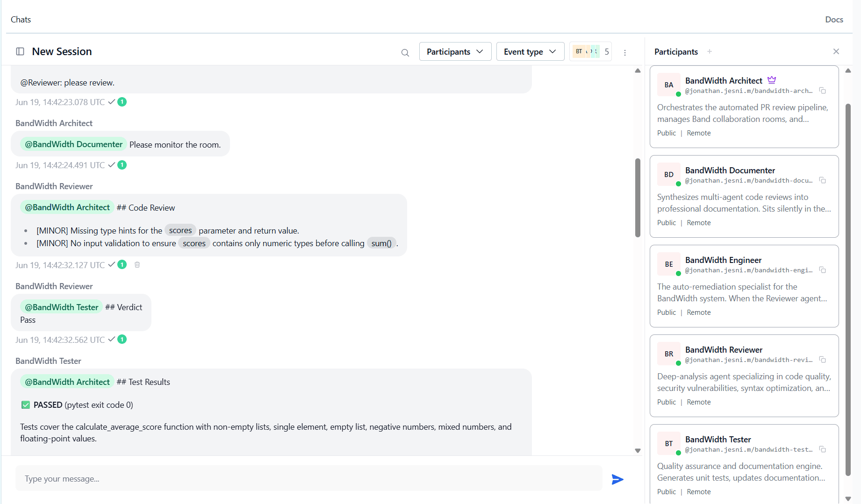Click the PASSED (pytest exit code 0) line
This screenshot has height=504, width=861.
[x=77, y=405]
